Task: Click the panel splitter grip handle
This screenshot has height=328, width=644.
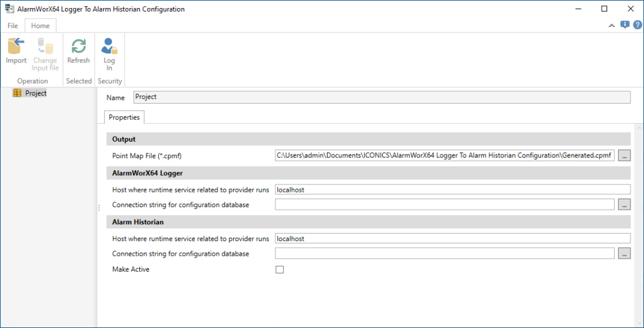Action: coord(99,208)
